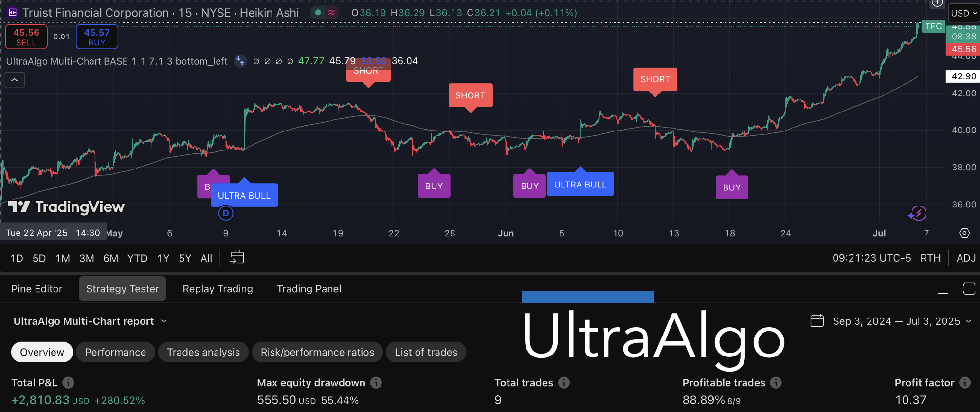Toggle the ADJ adjustment button
980x412 pixels.
pos(966,258)
